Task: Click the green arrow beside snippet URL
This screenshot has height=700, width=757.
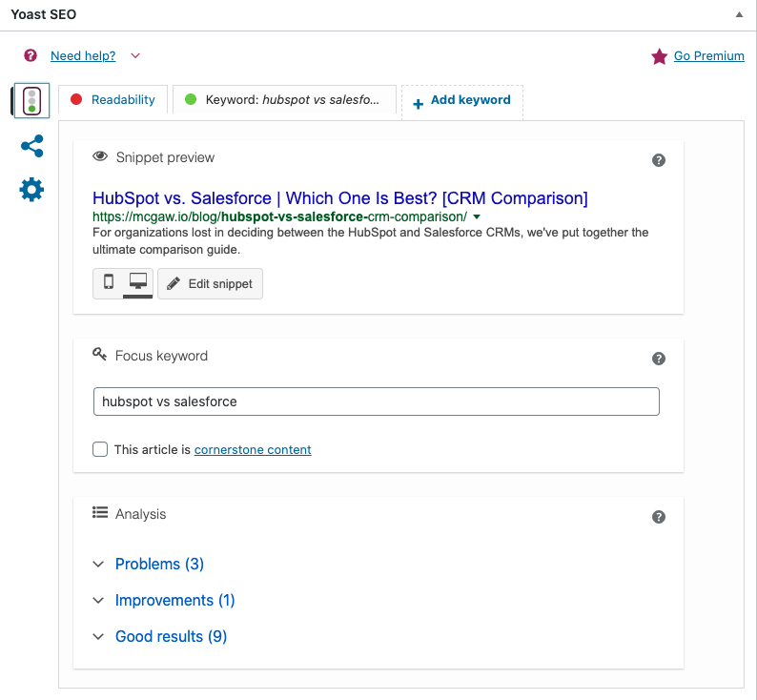Action: (x=477, y=216)
